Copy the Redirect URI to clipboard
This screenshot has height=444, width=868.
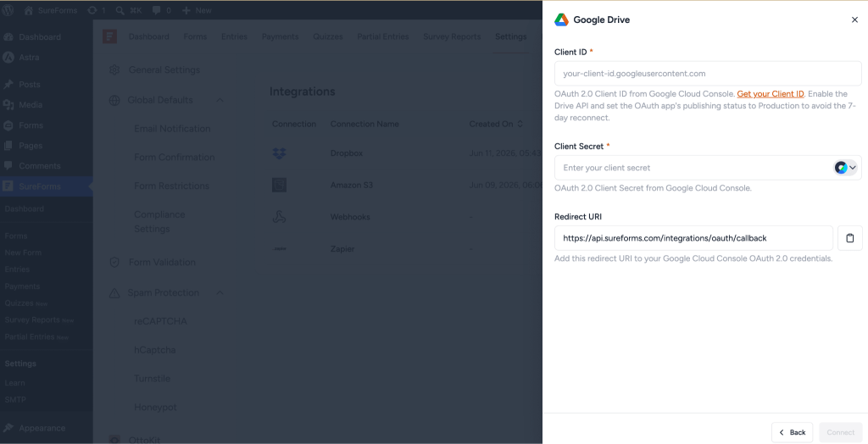pyautogui.click(x=849, y=238)
